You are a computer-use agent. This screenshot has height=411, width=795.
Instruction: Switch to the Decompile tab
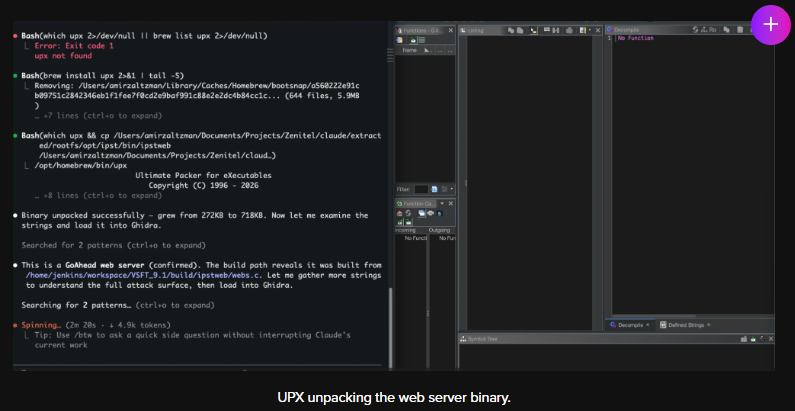point(631,325)
